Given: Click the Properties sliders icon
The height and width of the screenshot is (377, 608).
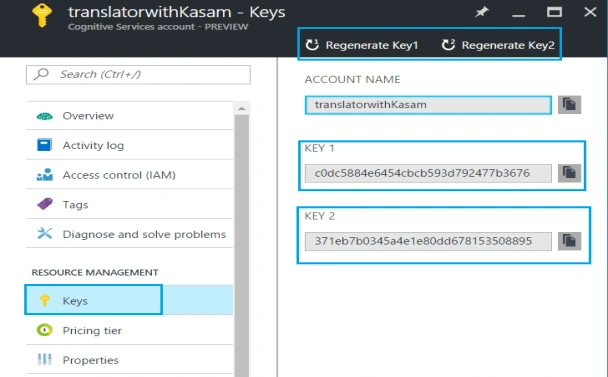Looking at the screenshot, I should point(45,360).
